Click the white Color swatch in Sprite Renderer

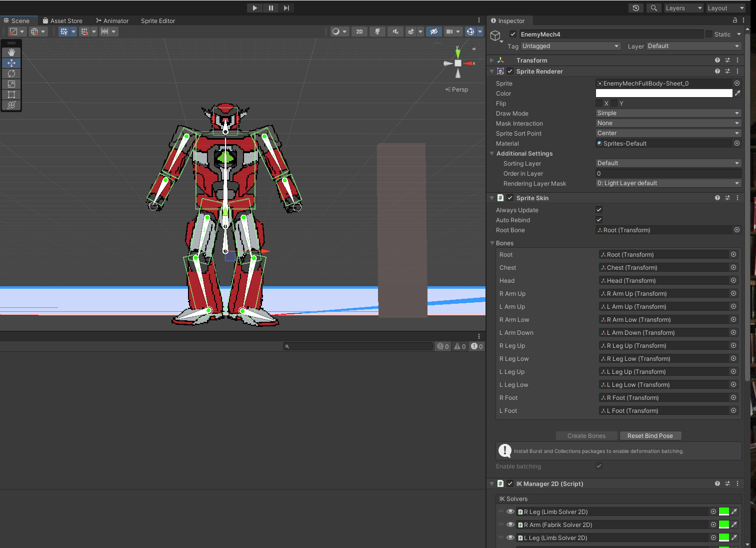click(664, 93)
